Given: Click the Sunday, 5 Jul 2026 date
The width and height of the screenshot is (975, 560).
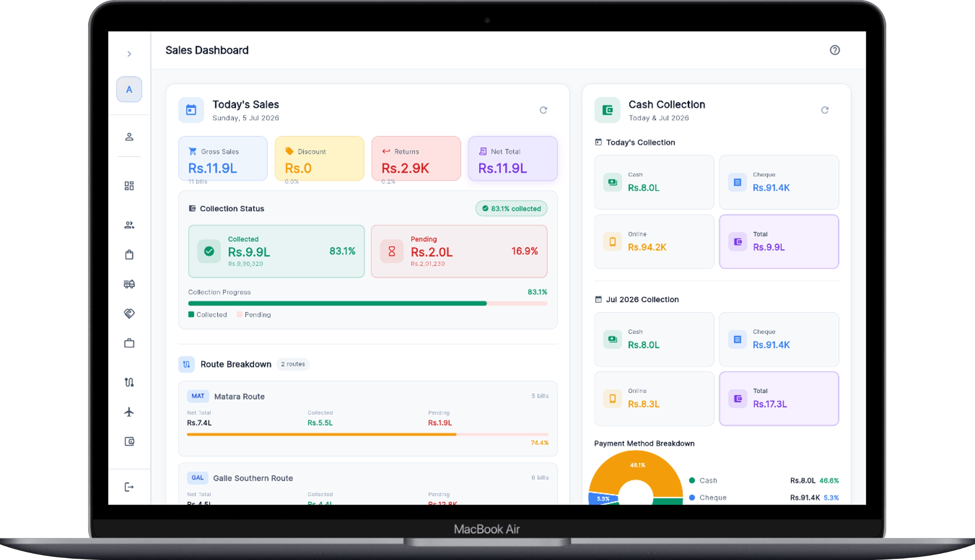Looking at the screenshot, I should point(246,118).
